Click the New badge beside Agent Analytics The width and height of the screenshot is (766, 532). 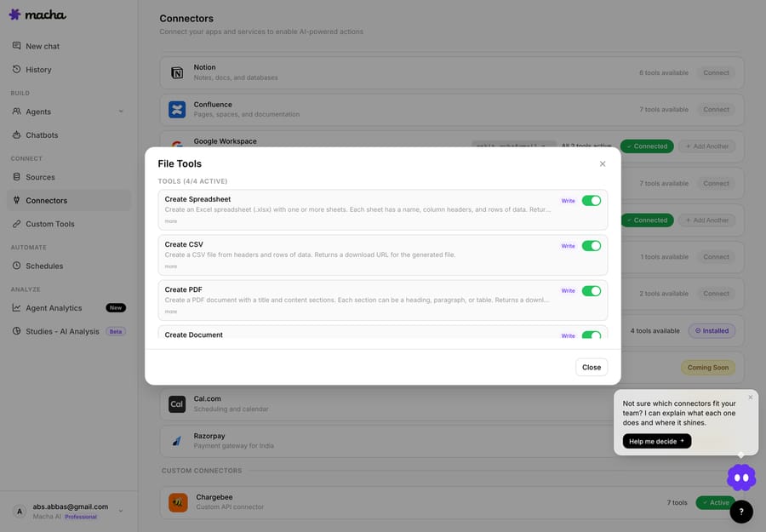click(116, 308)
